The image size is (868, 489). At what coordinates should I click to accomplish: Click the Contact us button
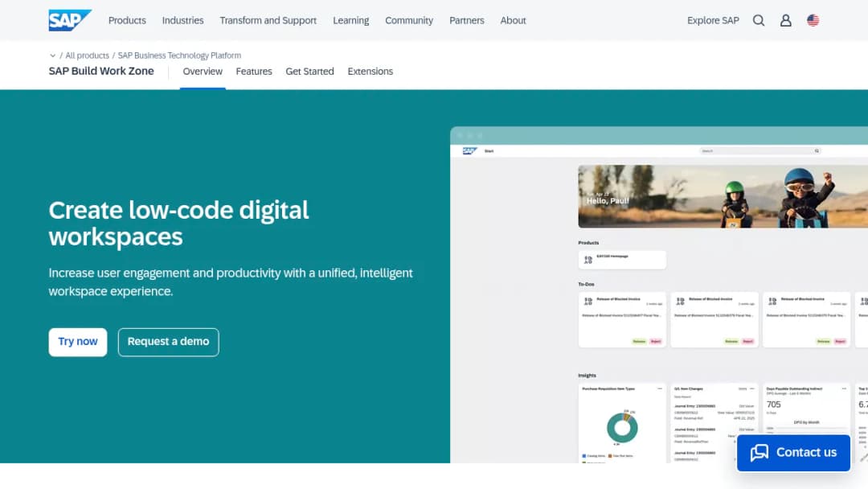pyautogui.click(x=793, y=453)
